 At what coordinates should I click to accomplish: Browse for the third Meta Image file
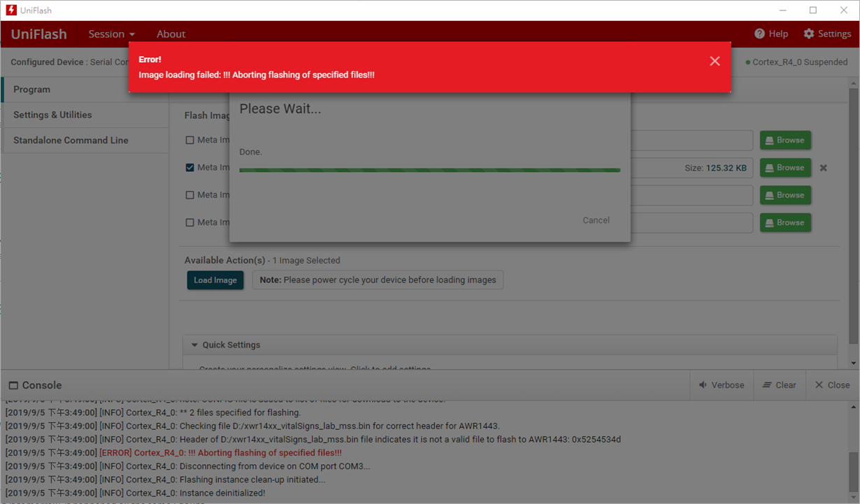click(785, 195)
